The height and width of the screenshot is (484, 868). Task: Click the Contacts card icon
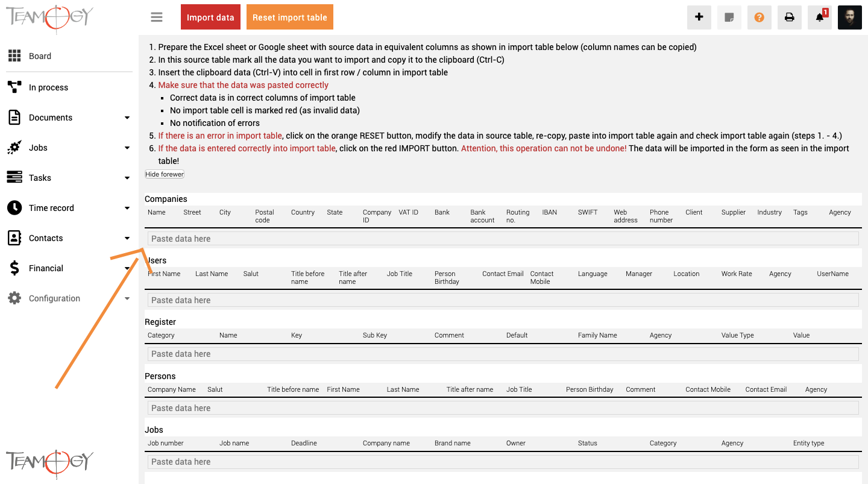14,238
